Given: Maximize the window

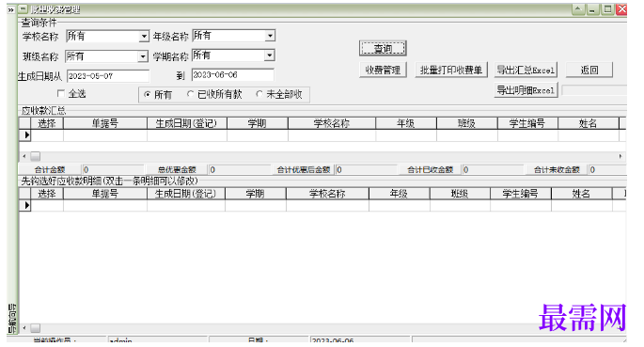Looking at the screenshot, I should (x=607, y=9).
